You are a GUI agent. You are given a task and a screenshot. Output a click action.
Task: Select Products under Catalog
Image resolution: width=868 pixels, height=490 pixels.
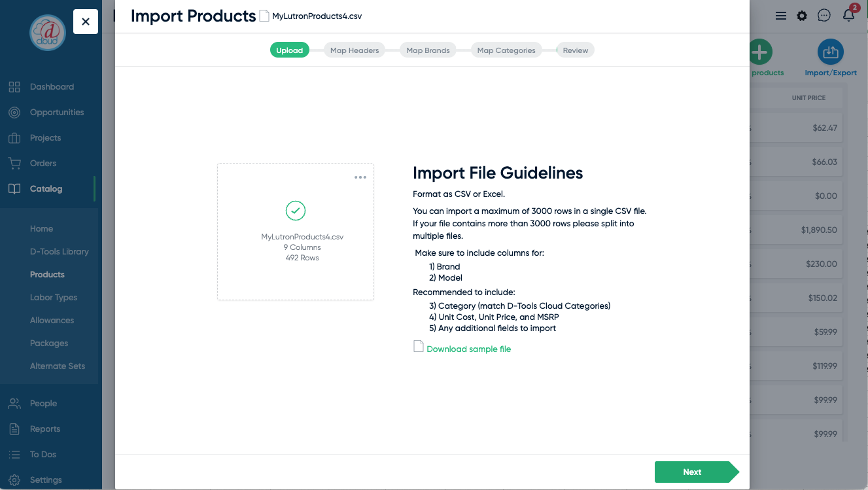(x=47, y=274)
